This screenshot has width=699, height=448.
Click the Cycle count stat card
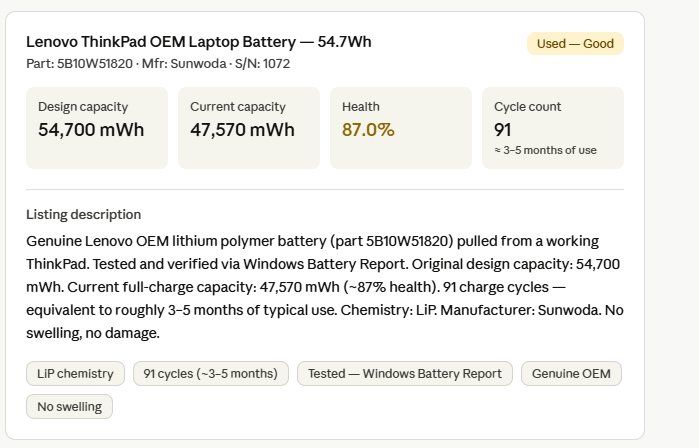coord(553,128)
